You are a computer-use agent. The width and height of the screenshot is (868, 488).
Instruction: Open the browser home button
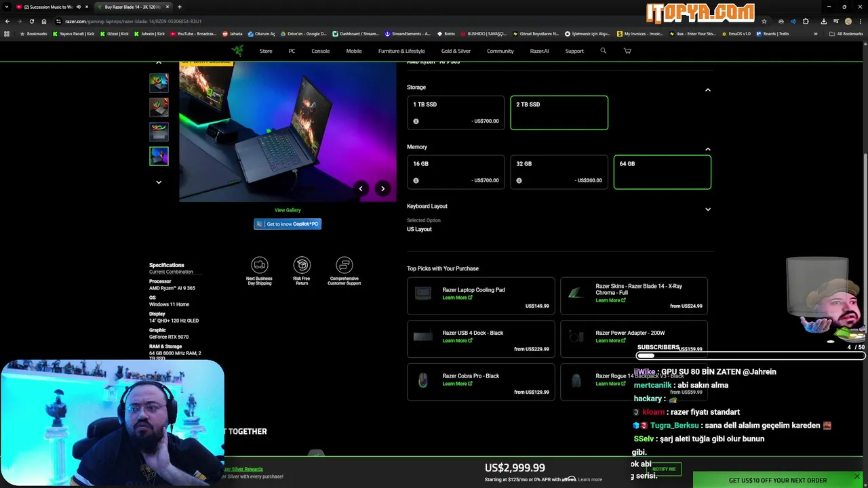[x=44, y=21]
